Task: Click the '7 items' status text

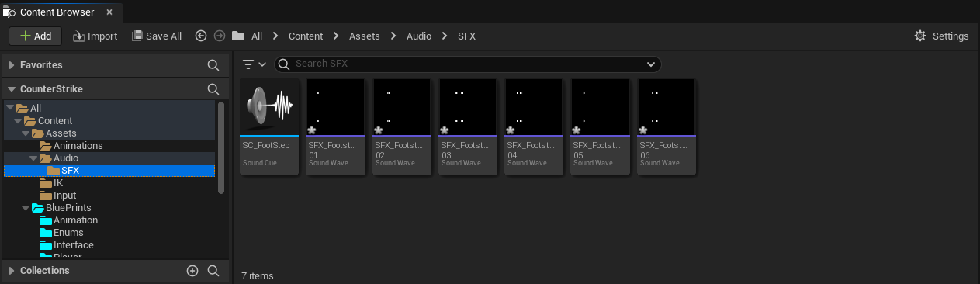Action: pos(258,275)
